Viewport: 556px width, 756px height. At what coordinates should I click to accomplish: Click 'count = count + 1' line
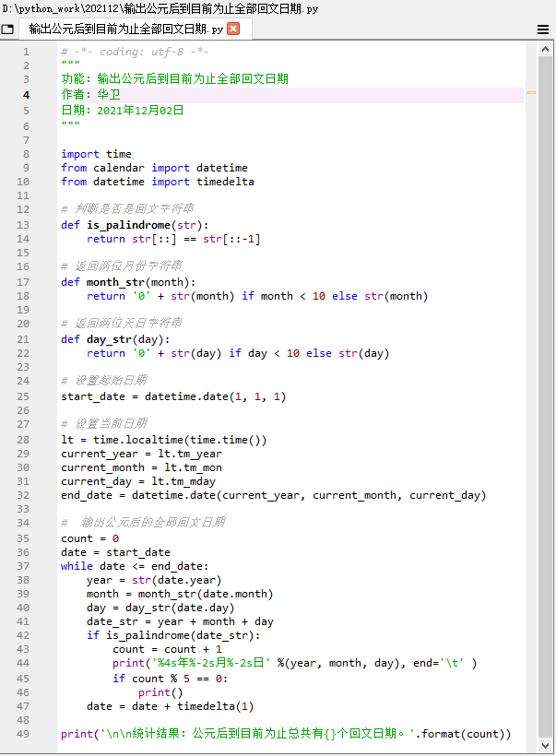click(x=167, y=649)
